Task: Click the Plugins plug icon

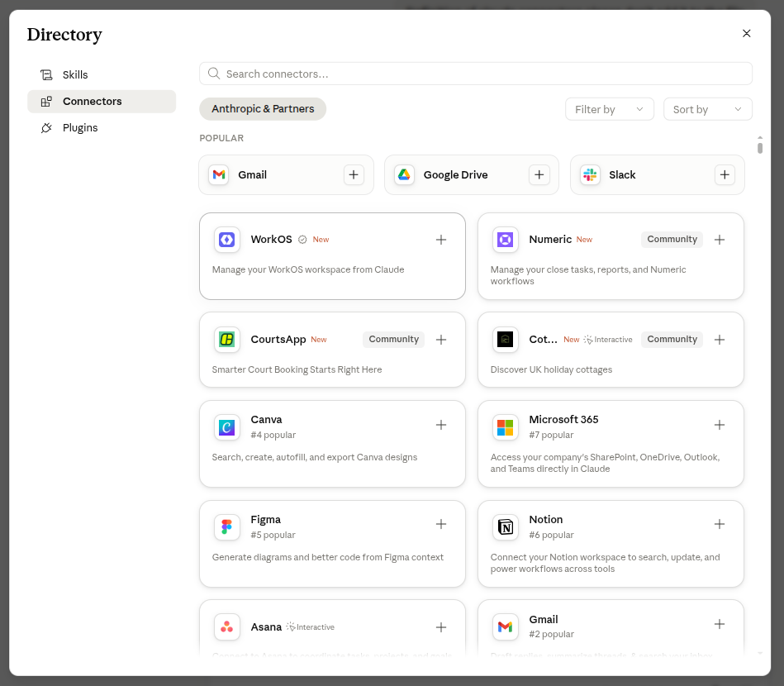Action: (x=46, y=127)
